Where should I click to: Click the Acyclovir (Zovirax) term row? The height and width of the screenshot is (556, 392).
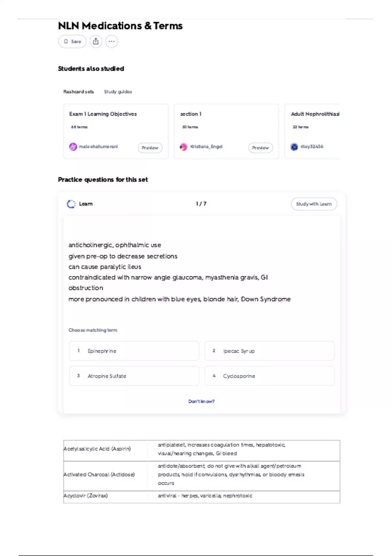tap(86, 496)
